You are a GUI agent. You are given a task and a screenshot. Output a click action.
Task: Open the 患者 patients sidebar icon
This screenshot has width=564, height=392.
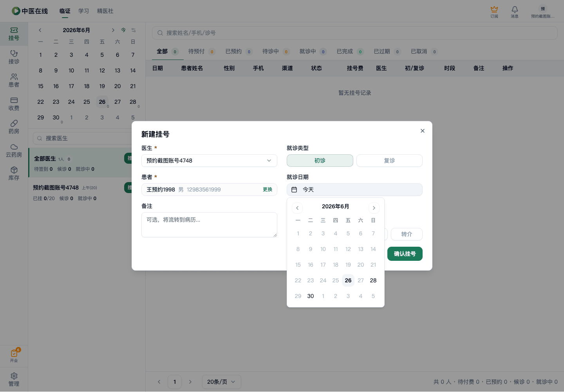point(14,81)
